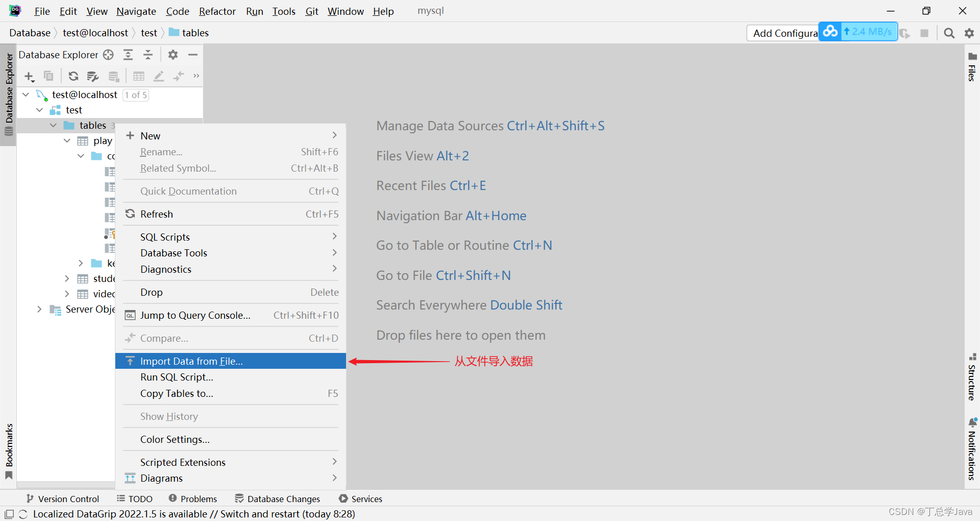Click the Expand All icon in Database Explorer
Image resolution: width=980 pixels, height=521 pixels.
click(128, 55)
